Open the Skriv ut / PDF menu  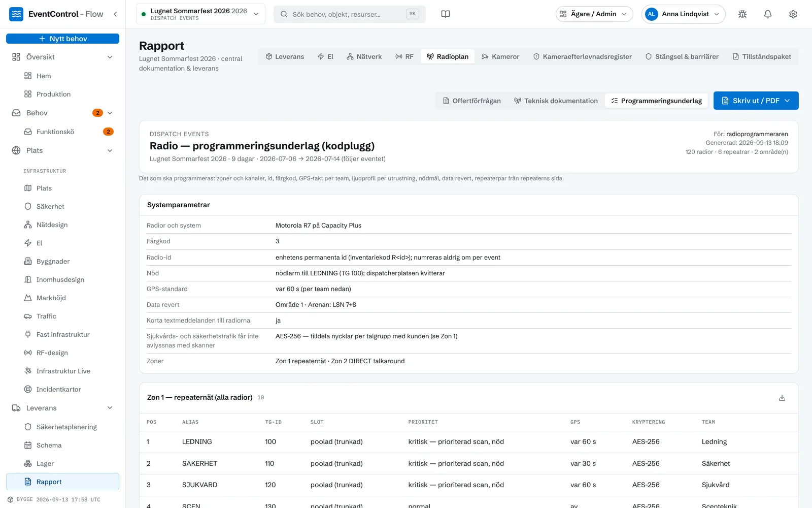click(x=756, y=101)
